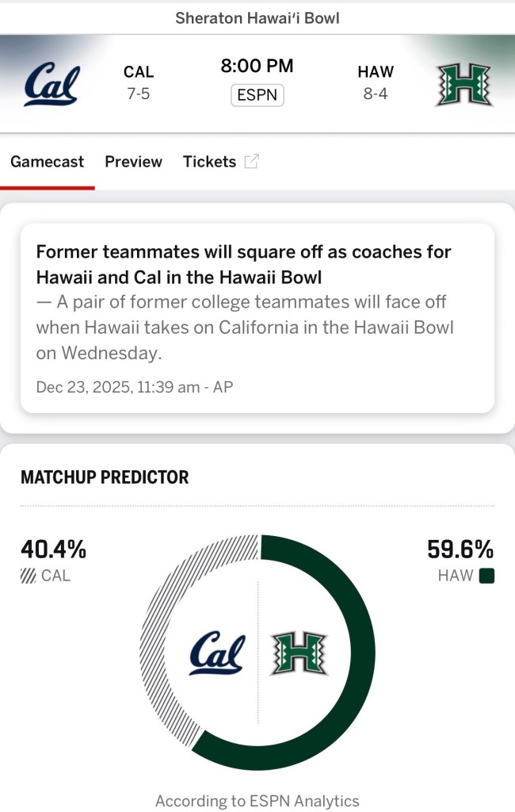Click the Hawaii logo in the header

(463, 84)
